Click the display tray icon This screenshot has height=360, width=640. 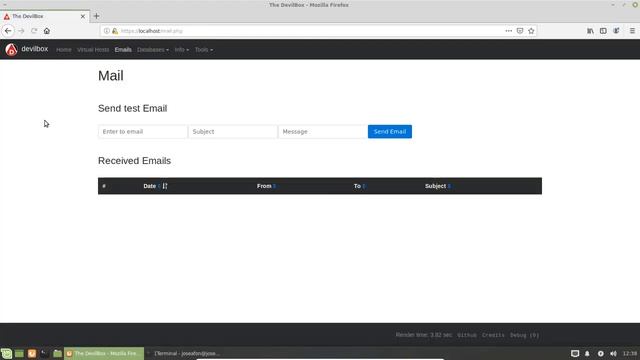coord(575,353)
